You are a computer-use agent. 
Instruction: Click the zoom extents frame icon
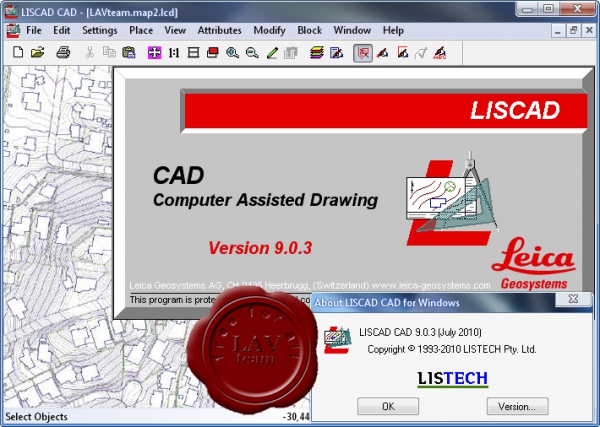[194, 52]
